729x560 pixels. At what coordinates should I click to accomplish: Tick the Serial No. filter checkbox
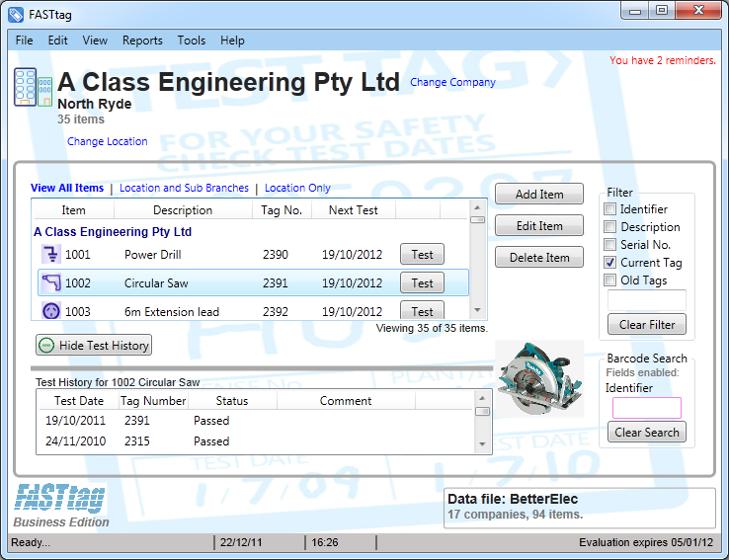coord(610,245)
